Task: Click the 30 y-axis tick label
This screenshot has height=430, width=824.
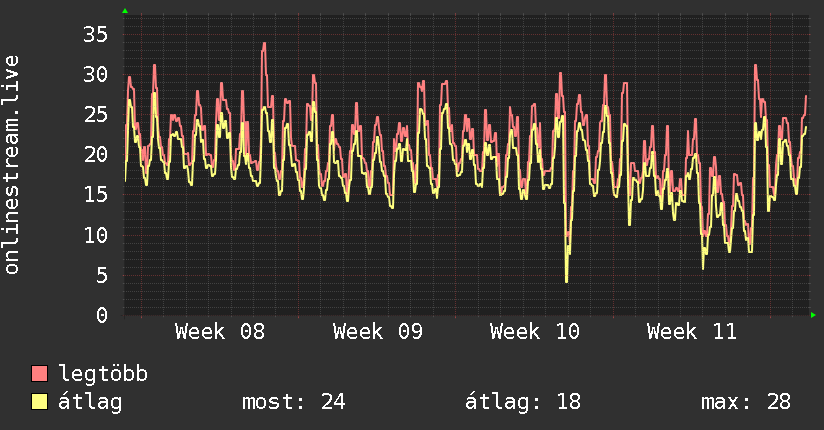Action: 96,75
